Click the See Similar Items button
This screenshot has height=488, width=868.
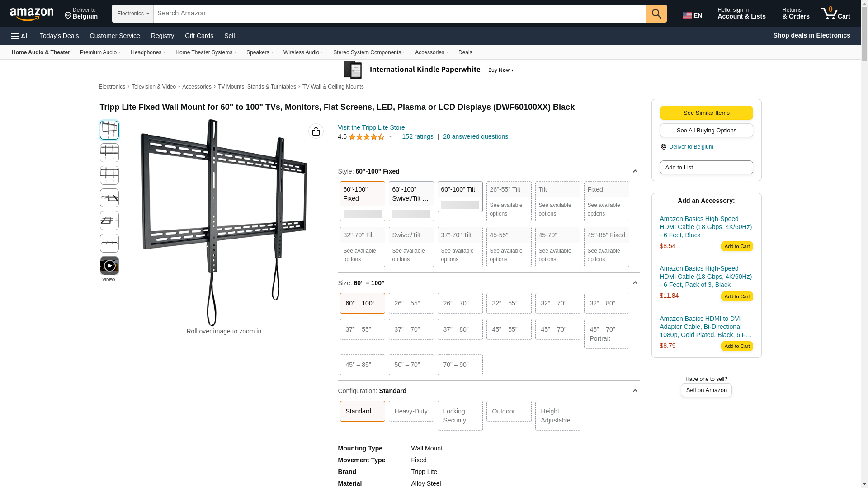pos(706,113)
